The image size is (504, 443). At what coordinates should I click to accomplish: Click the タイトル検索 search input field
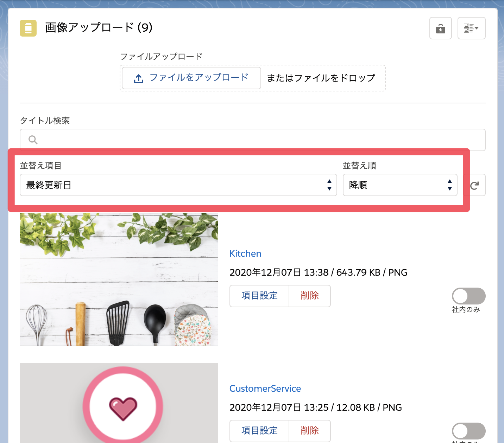tap(253, 140)
